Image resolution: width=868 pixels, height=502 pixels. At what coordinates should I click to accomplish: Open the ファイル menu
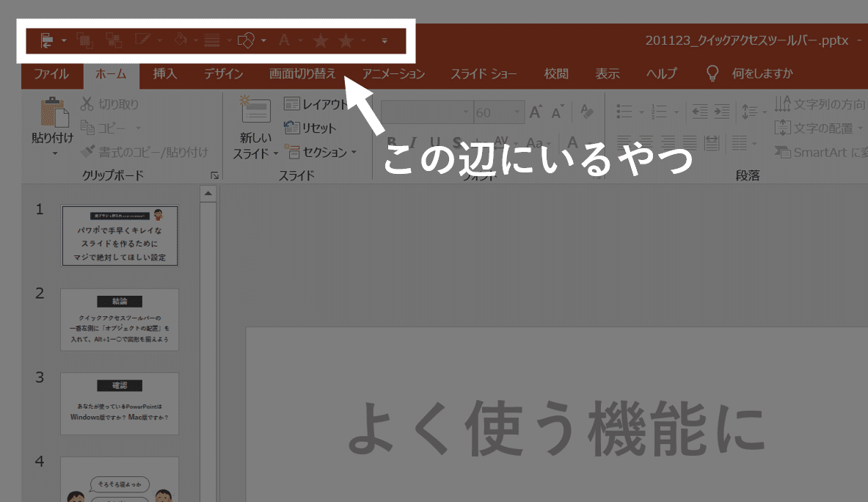[x=51, y=73]
